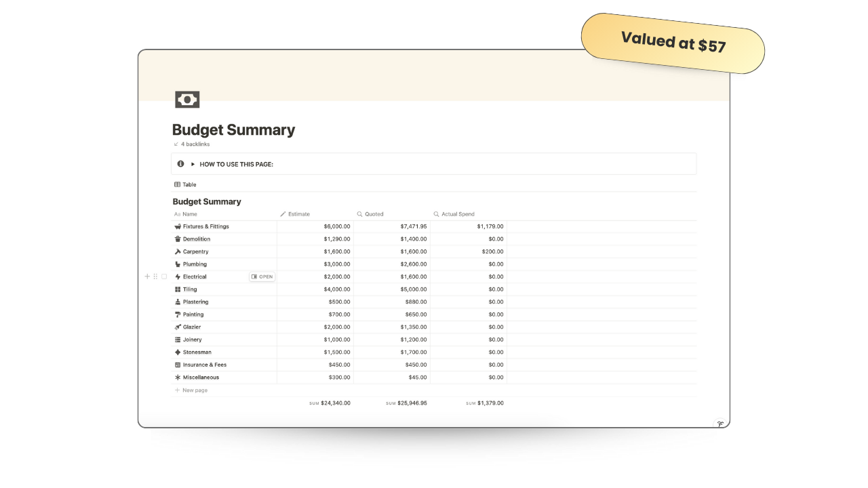The width and height of the screenshot is (868, 488).
Task: Add a row with New page
Action: pos(191,390)
